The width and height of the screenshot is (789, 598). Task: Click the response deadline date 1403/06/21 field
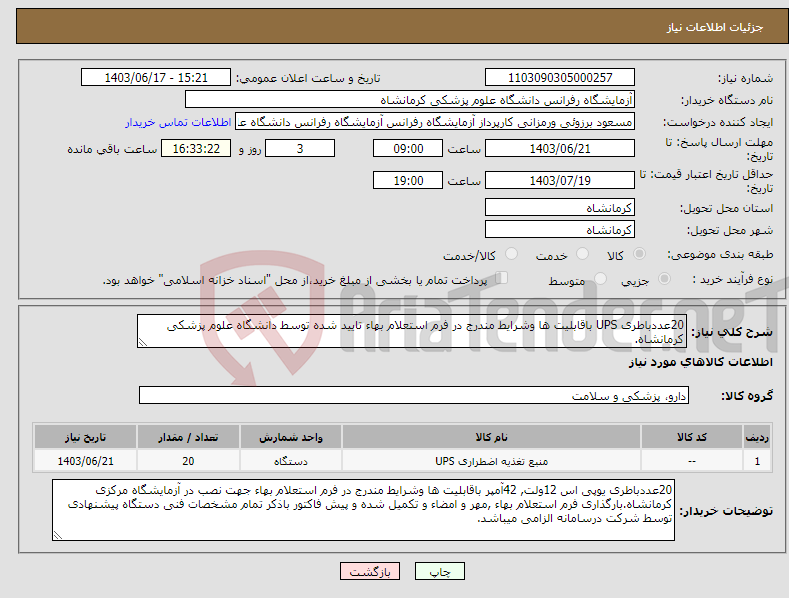pos(560,148)
